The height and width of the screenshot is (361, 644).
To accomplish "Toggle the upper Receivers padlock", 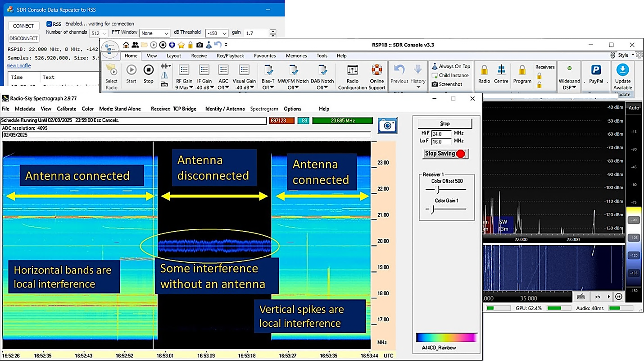I will 540,76.
